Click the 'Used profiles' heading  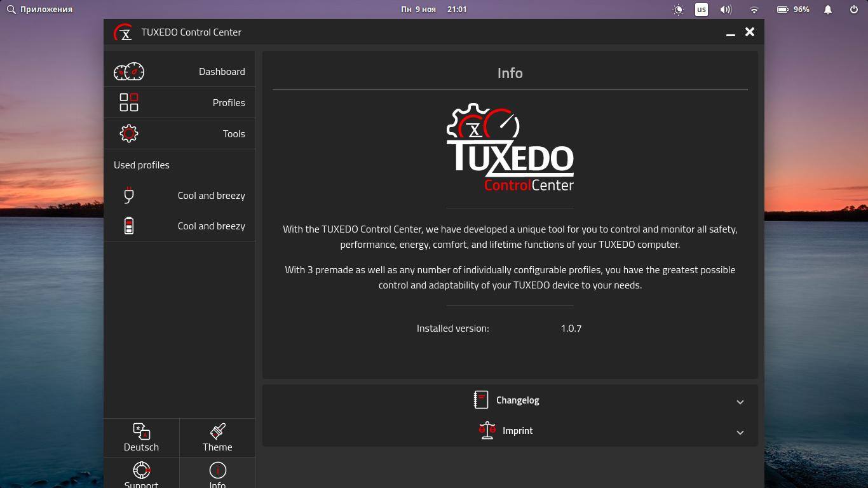pos(142,165)
